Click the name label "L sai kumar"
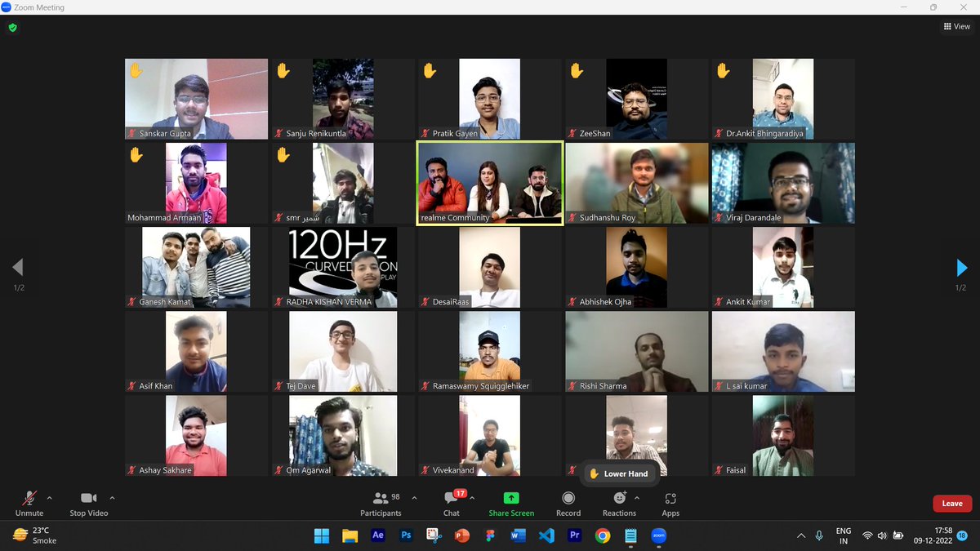 pyautogui.click(x=746, y=386)
